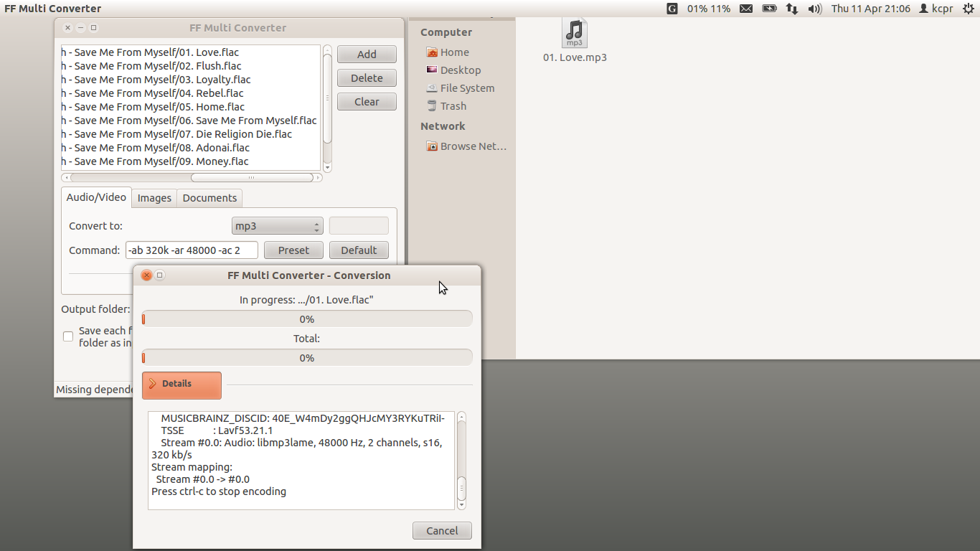The image size is (980, 551).
Task: Select 01. Love.flac in file list
Action: click(x=191, y=52)
